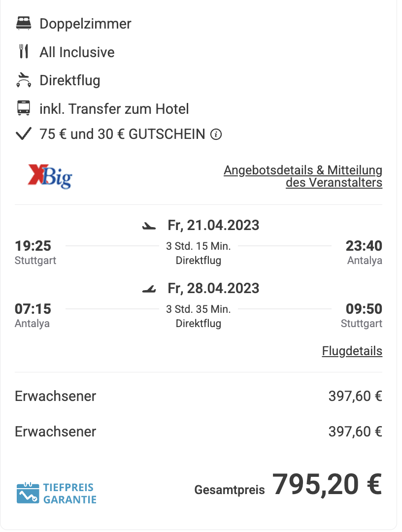The height and width of the screenshot is (532, 402).
Task: Click the return plane icon for 28.04.2023
Action: [149, 289]
